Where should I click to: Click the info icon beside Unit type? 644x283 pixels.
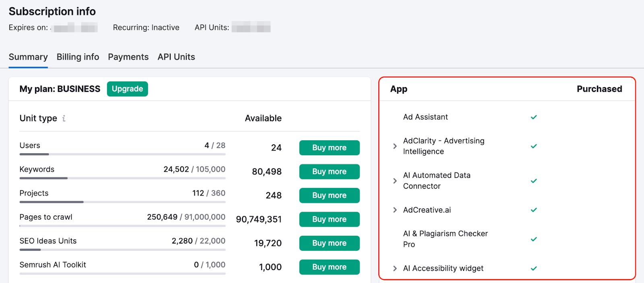tap(64, 118)
